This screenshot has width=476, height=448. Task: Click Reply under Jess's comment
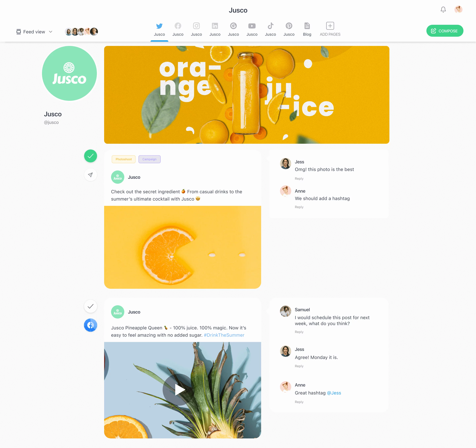tap(299, 178)
